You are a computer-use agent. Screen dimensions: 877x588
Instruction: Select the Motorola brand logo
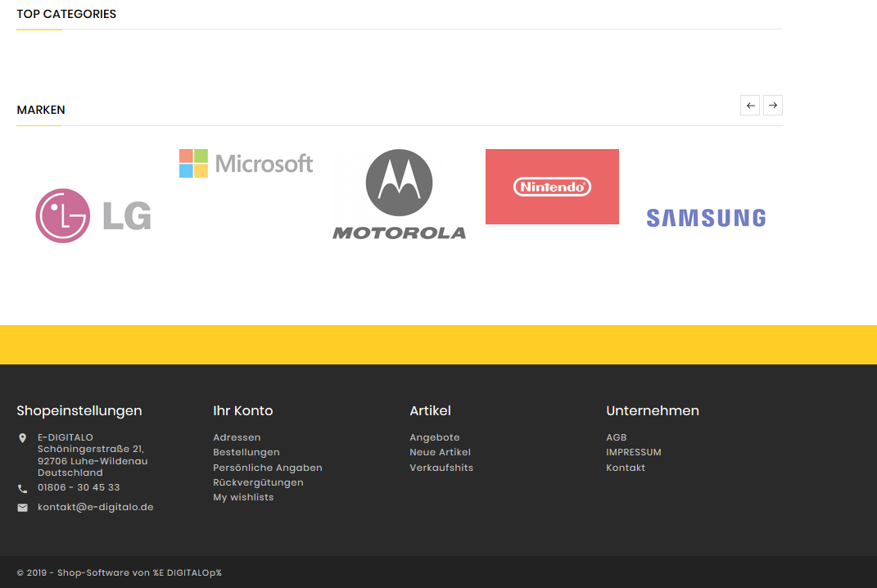click(x=400, y=194)
